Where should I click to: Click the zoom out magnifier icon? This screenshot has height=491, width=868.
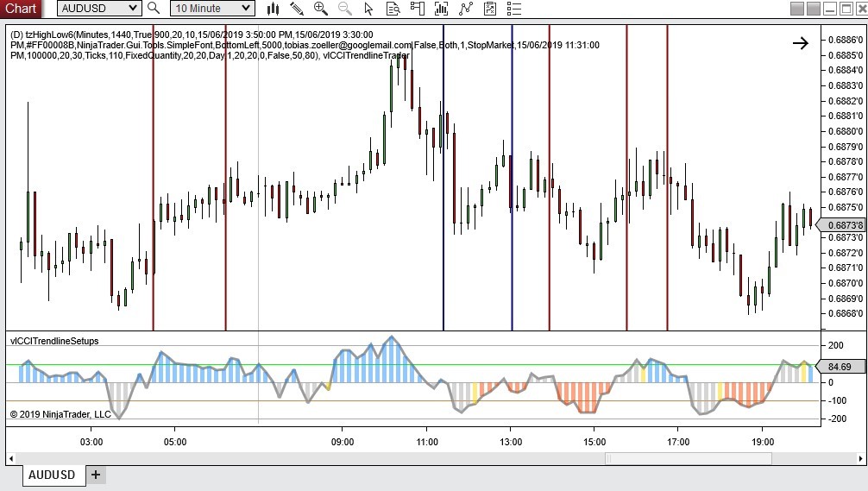click(x=344, y=9)
